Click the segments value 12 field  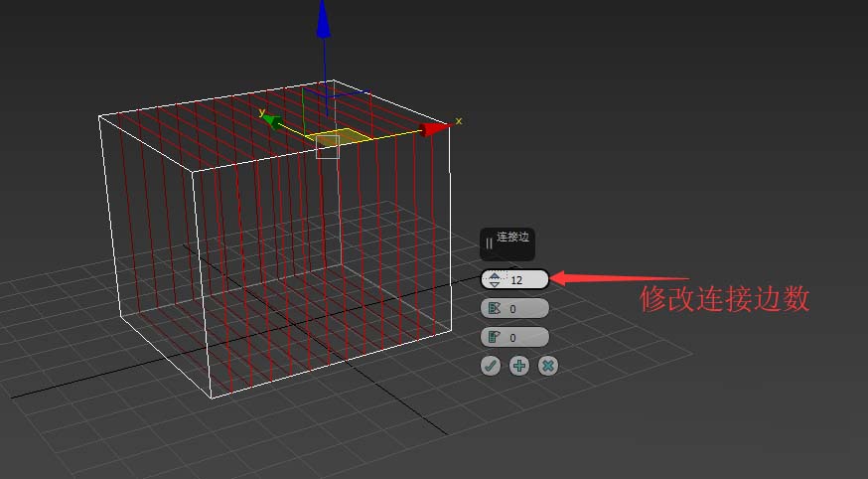point(514,279)
